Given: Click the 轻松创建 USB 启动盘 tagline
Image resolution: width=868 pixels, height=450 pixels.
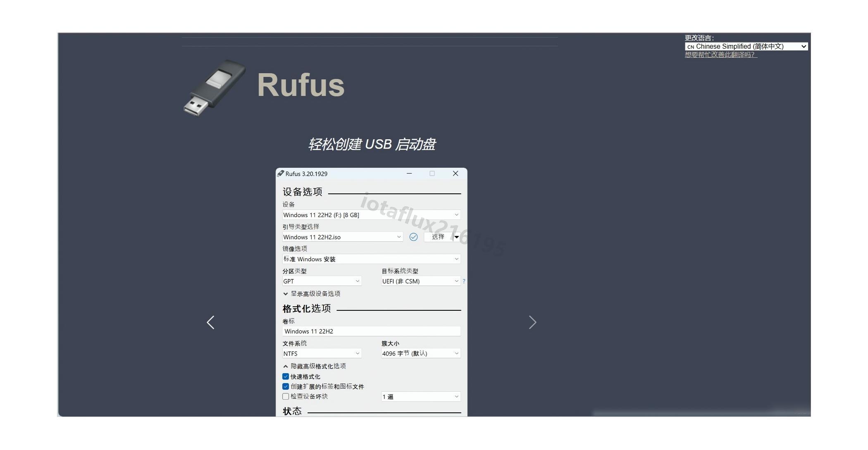Looking at the screenshot, I should pos(372,144).
